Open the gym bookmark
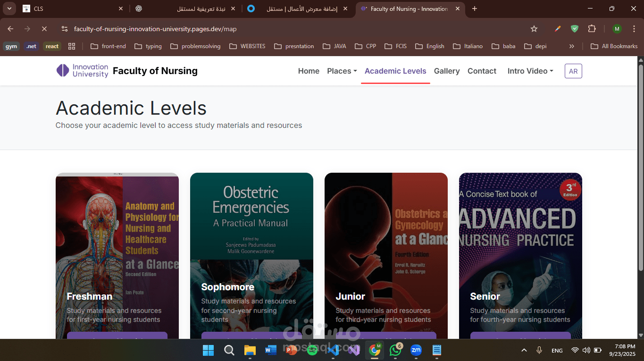 pyautogui.click(x=11, y=46)
